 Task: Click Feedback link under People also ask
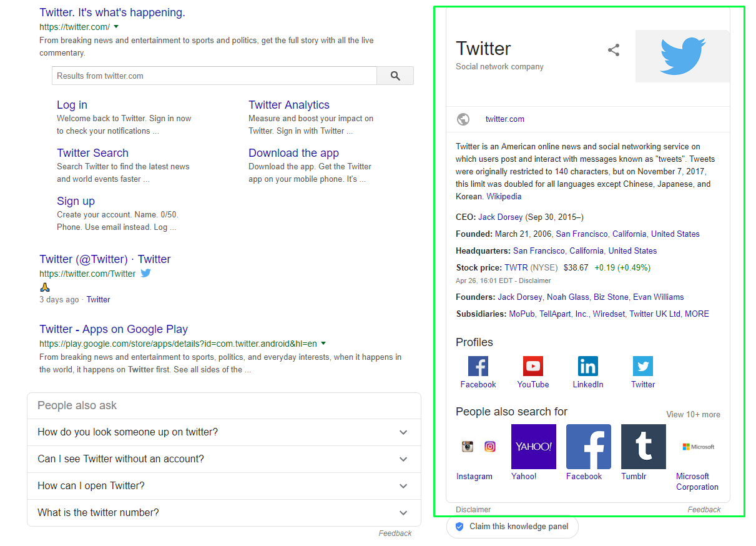(x=395, y=534)
